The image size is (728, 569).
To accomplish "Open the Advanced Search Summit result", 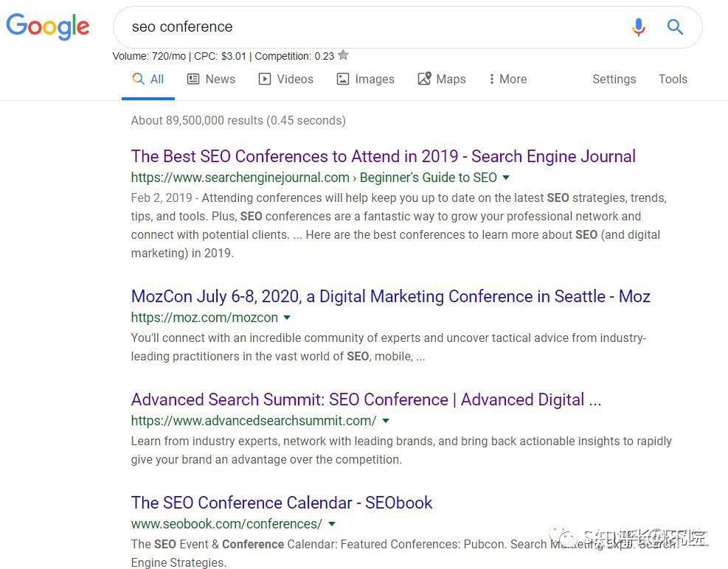I will point(366,399).
